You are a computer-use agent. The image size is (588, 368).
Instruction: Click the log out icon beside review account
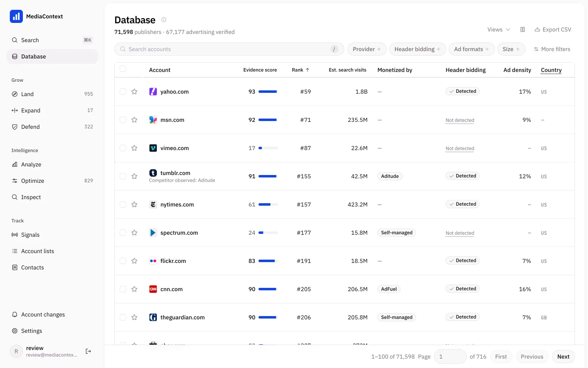88,351
